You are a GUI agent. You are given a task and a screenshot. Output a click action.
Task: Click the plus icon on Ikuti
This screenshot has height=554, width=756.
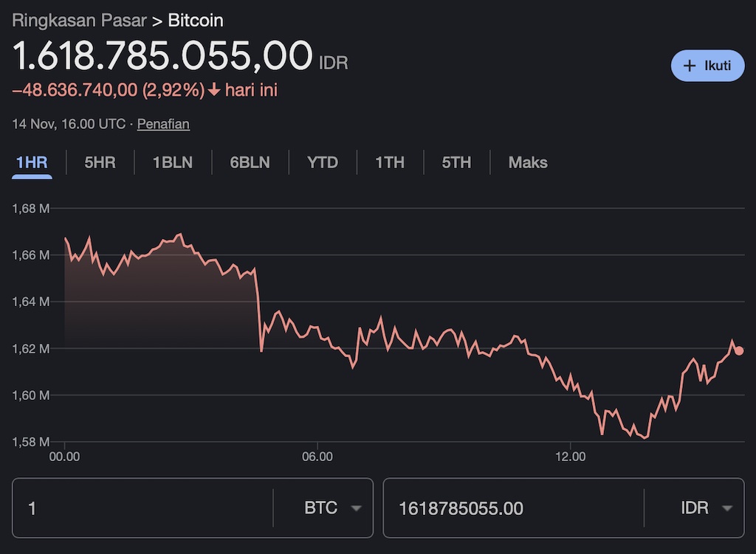[x=690, y=66]
